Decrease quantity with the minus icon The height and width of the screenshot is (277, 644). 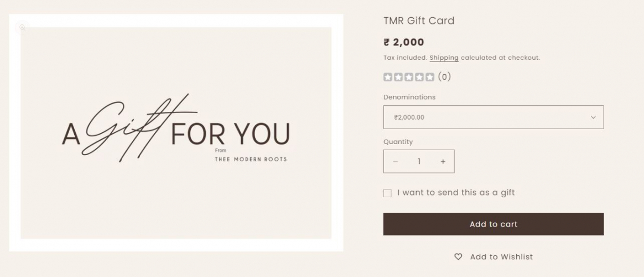click(x=395, y=161)
